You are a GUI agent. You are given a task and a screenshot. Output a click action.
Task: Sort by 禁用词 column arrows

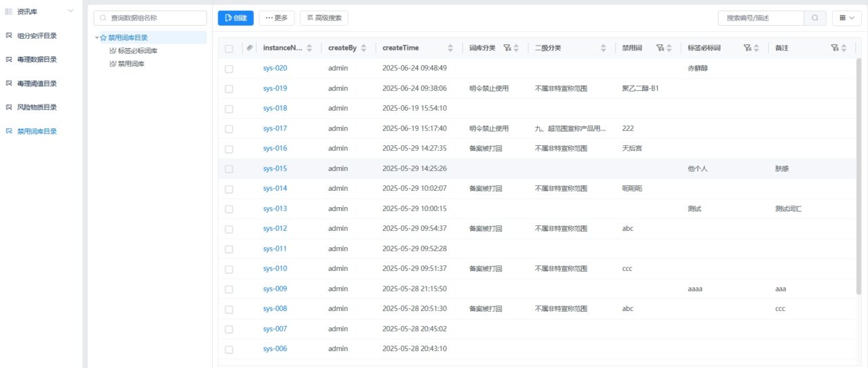point(669,48)
